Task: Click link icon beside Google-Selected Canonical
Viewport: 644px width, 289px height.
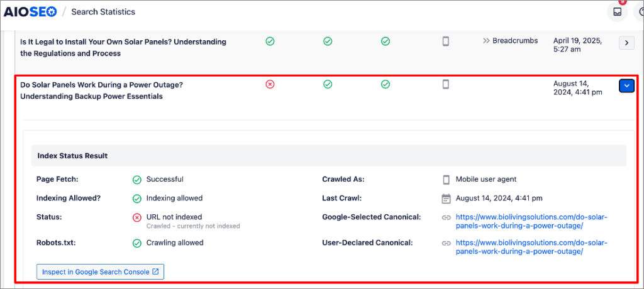Action: click(446, 217)
